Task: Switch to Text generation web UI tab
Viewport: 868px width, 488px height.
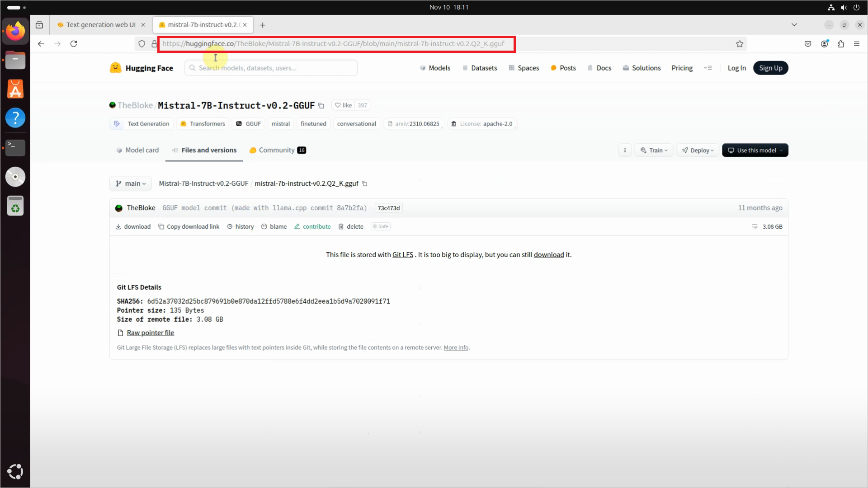Action: point(100,25)
